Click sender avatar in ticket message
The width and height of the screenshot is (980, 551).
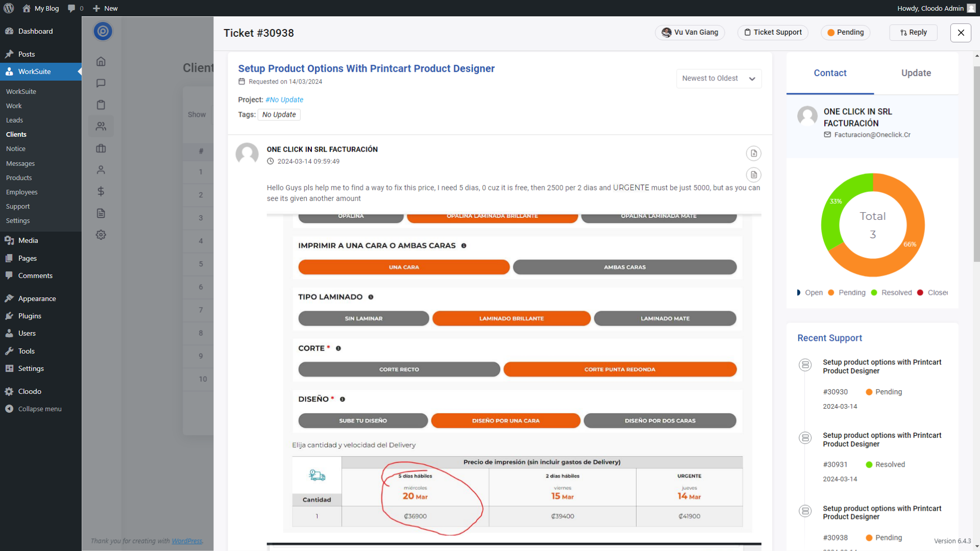247,154
